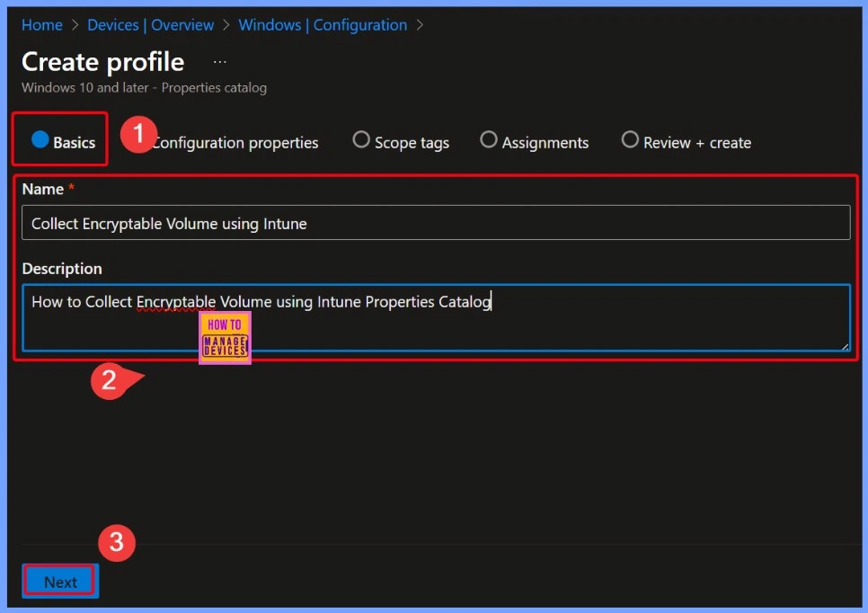Viewport: 868px width, 613px height.
Task: Focus the Description text area
Action: point(436,317)
